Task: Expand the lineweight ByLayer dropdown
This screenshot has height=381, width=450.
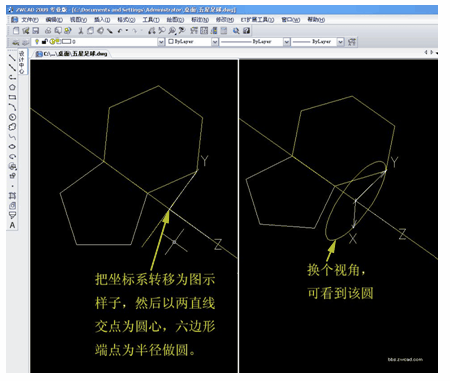Action: pyautogui.click(x=340, y=42)
